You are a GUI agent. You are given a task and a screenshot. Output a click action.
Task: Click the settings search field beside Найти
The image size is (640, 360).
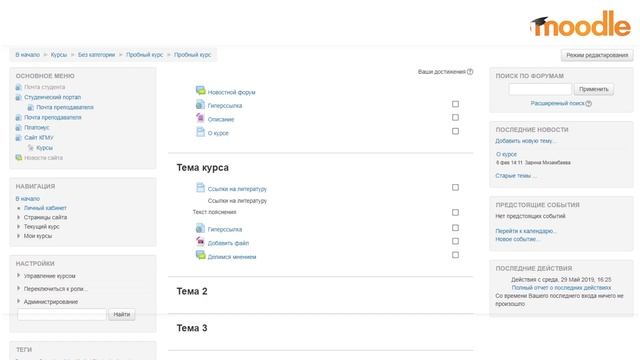[62, 314]
